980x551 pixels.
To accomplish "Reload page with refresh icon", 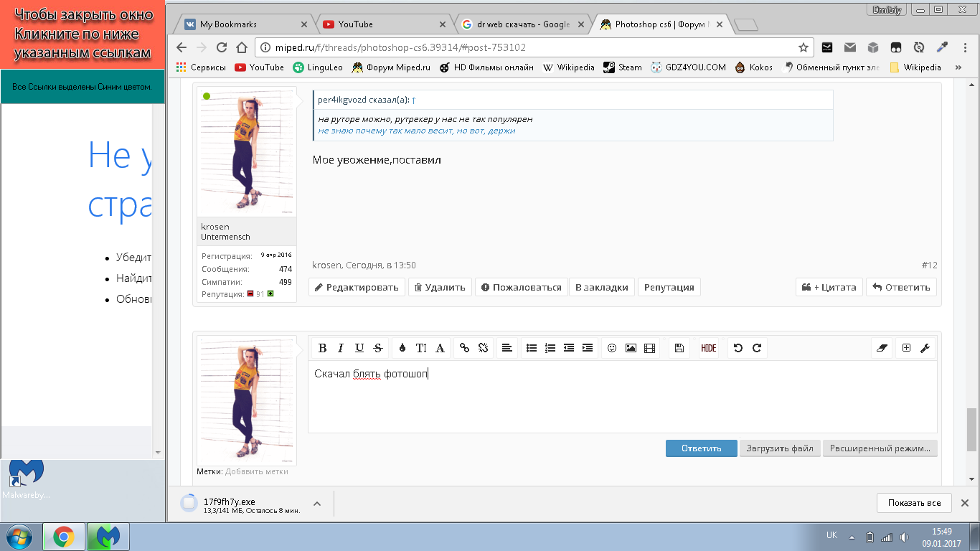I will pyautogui.click(x=222, y=47).
